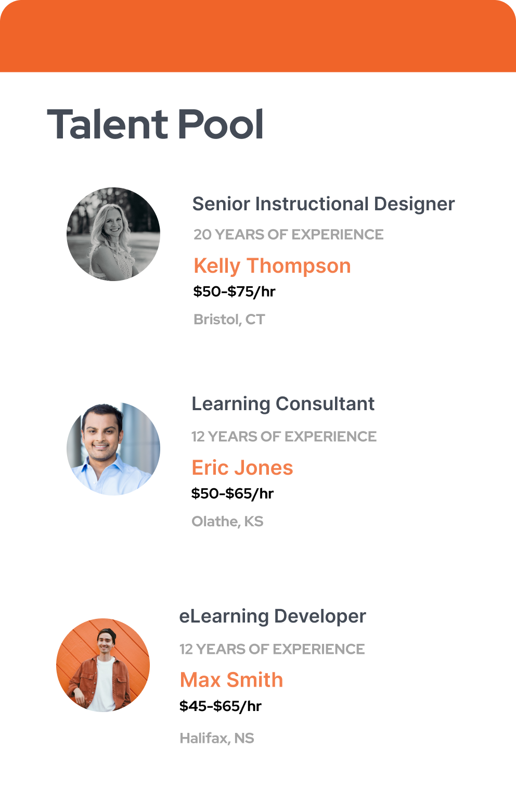Image resolution: width=516 pixels, height=812 pixels.
Task: Click the Olathe, KS location
Action: (227, 521)
